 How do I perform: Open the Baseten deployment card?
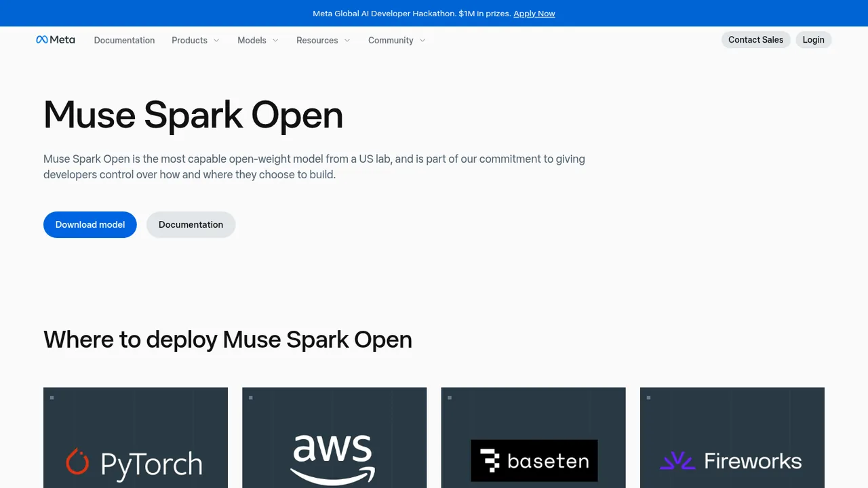pos(534,438)
